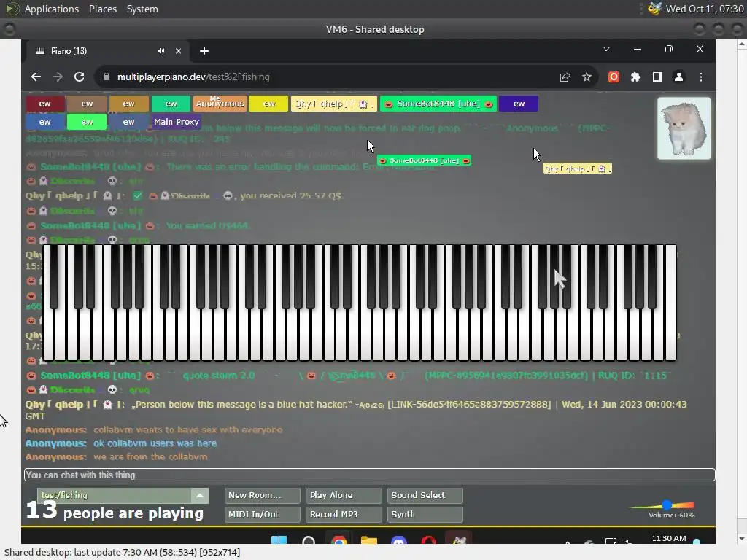The image size is (747, 560).
Task: Click the purple 'ew' user tag
Action: (519, 104)
